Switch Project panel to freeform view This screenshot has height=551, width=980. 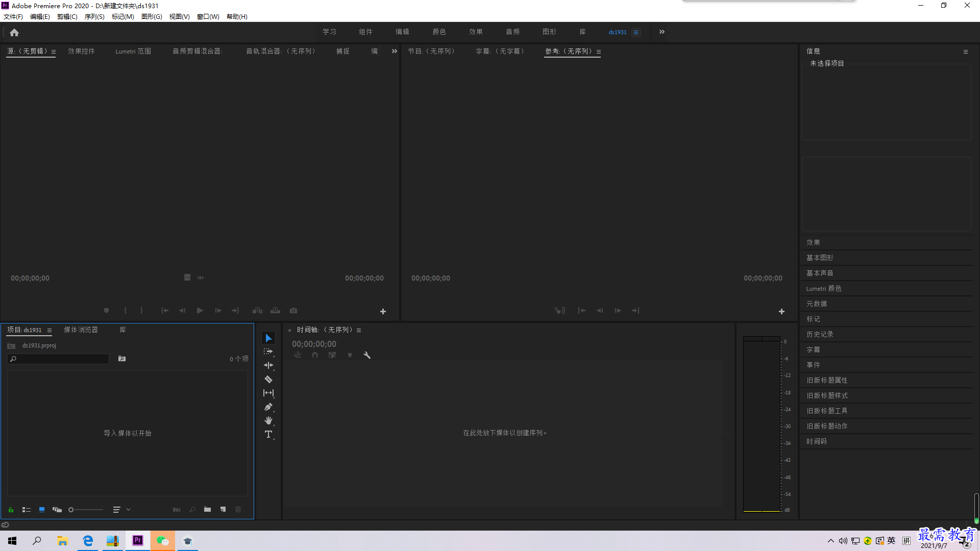[57, 510]
